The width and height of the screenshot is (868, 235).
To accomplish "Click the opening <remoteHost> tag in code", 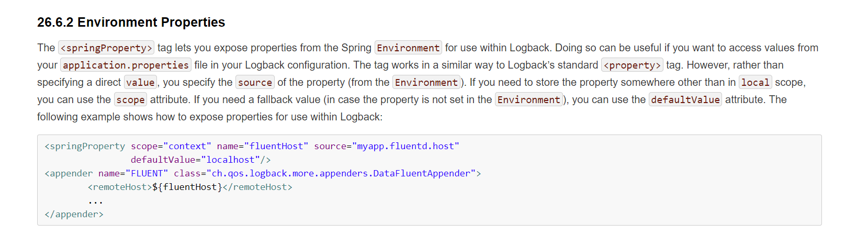I will 120,187.
